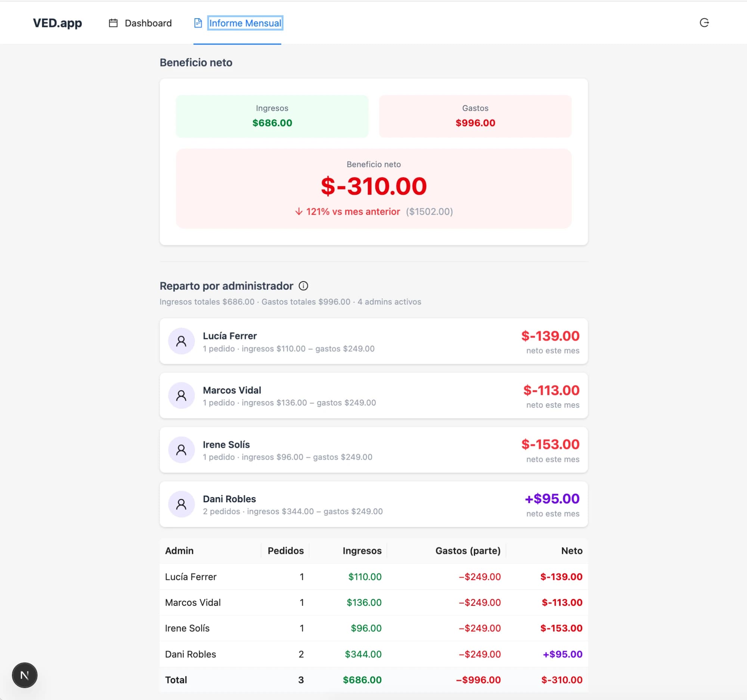747x700 pixels.
Task: Open the Dashboard tab
Action: [x=140, y=23]
